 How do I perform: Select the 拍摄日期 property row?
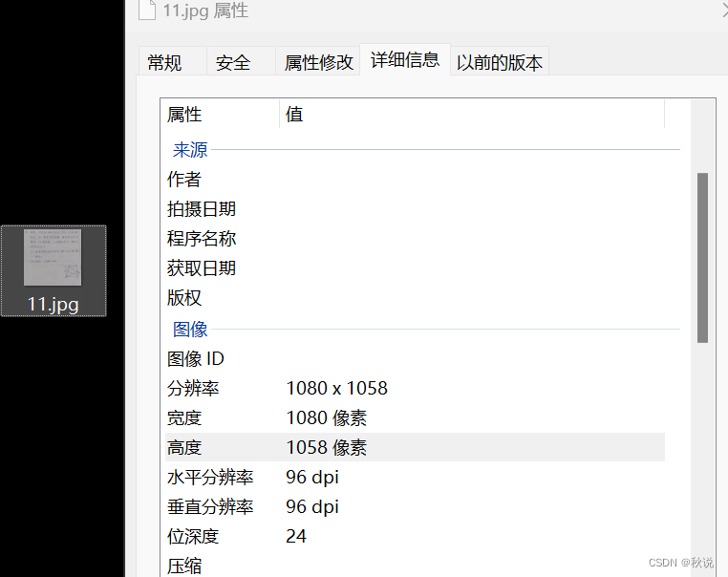coord(415,209)
